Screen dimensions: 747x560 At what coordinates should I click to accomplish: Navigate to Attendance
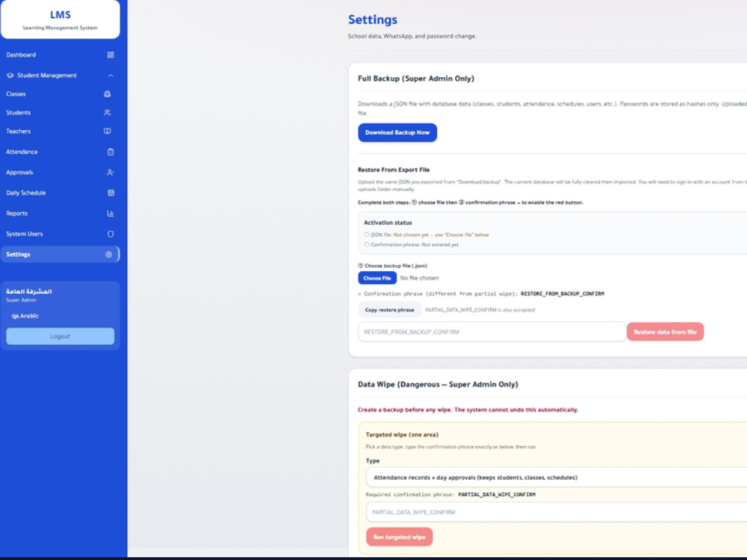pyautogui.click(x=60, y=152)
